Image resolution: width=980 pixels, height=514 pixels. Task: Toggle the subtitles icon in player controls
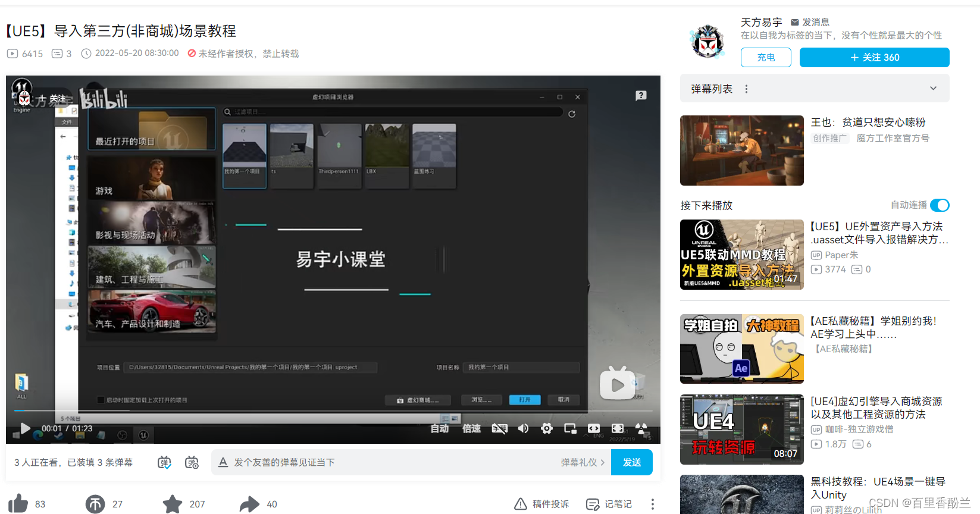tap(500, 428)
